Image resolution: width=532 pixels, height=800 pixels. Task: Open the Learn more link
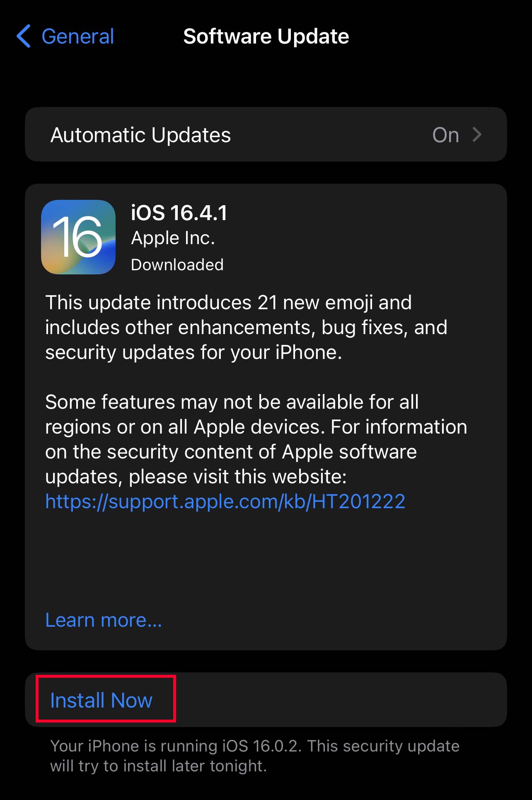tap(104, 620)
